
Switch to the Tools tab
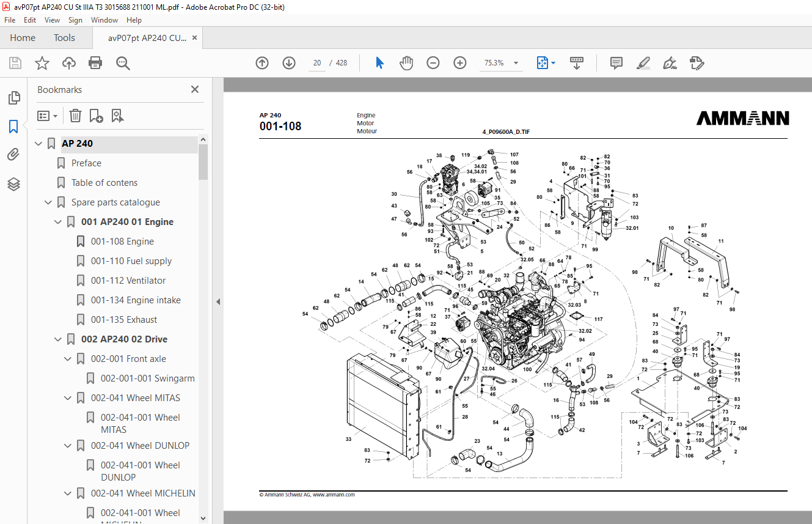point(64,38)
